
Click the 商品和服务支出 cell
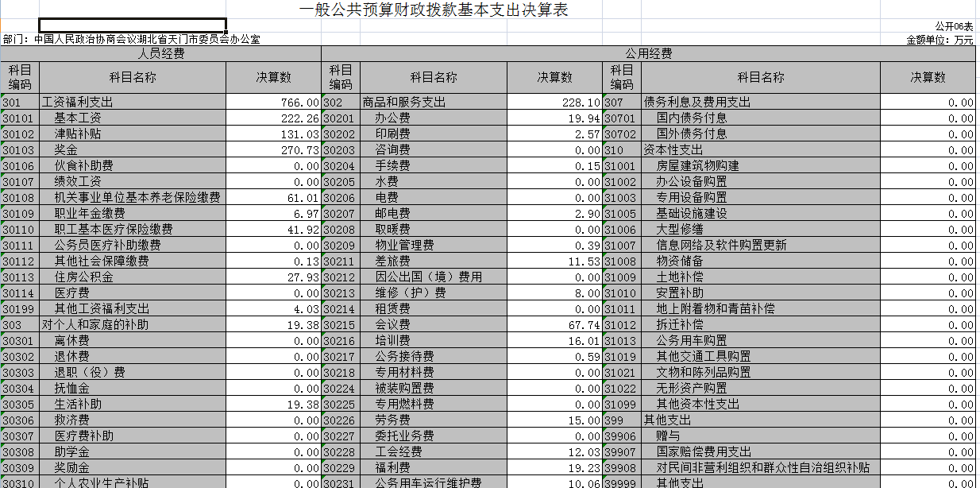tap(434, 103)
